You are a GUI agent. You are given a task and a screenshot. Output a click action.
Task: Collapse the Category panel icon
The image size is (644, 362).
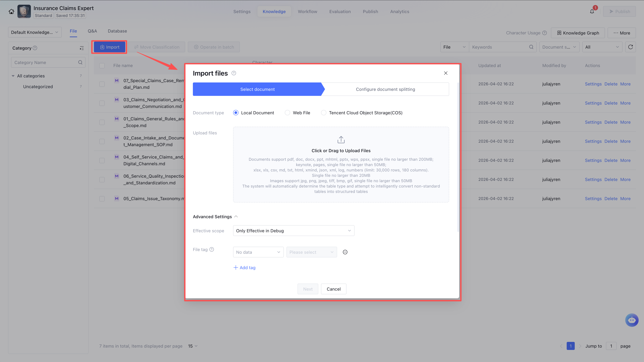(x=82, y=48)
